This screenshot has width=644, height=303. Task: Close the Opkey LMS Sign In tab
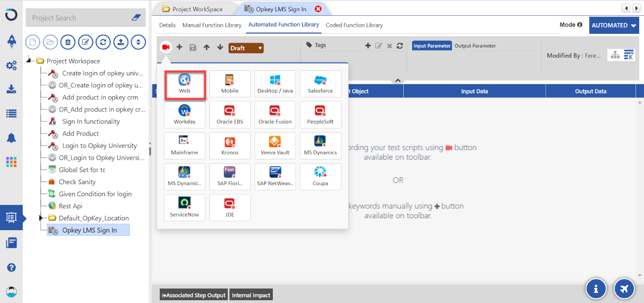click(x=318, y=9)
